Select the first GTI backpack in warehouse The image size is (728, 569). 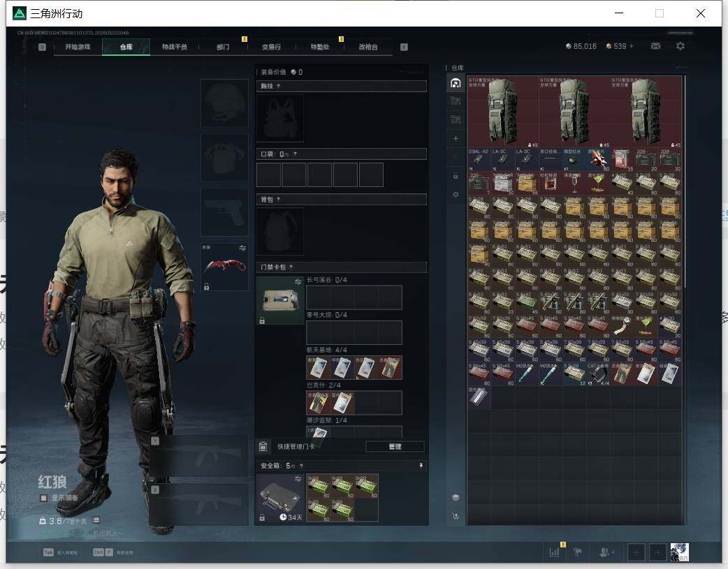503,112
